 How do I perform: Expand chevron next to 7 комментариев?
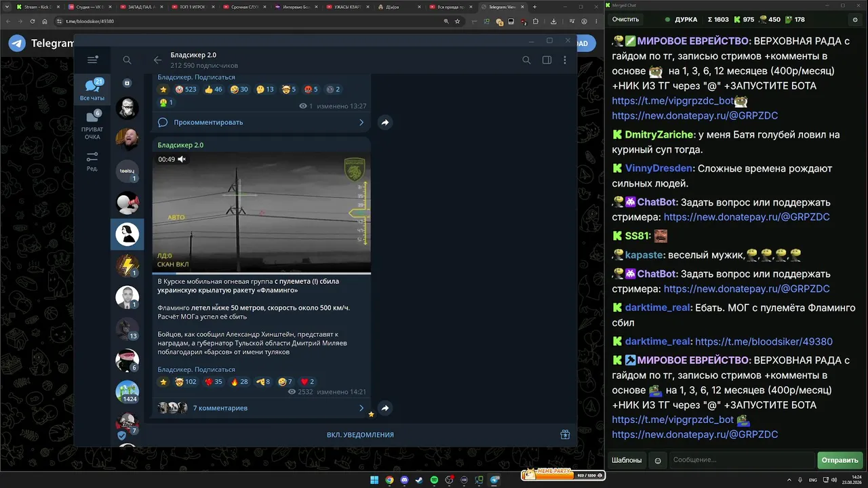click(x=361, y=408)
